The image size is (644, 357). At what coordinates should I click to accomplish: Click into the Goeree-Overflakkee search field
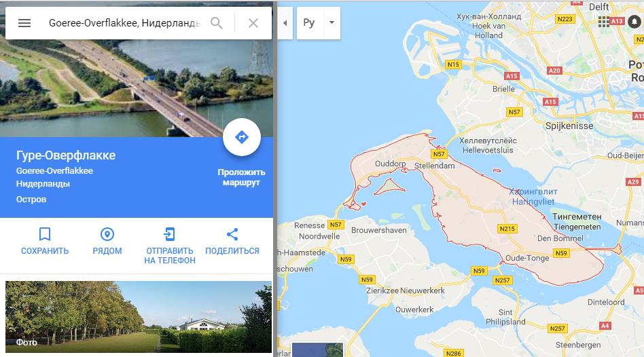124,23
